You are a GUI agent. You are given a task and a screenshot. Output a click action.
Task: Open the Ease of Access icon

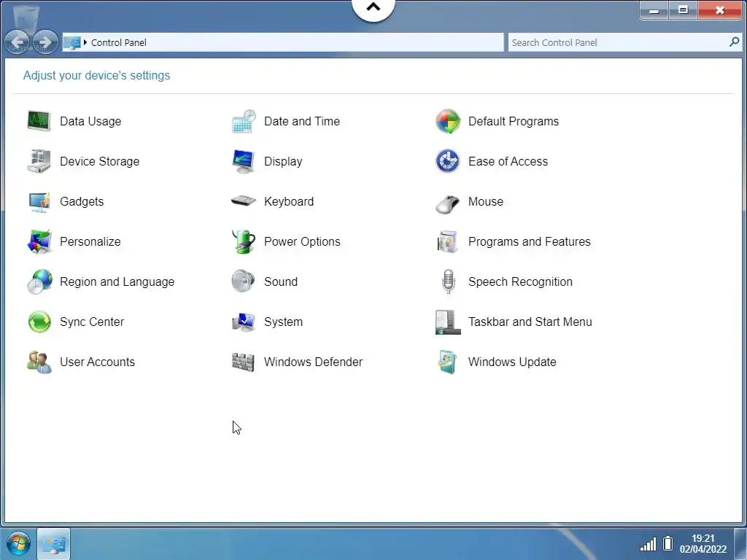point(448,161)
